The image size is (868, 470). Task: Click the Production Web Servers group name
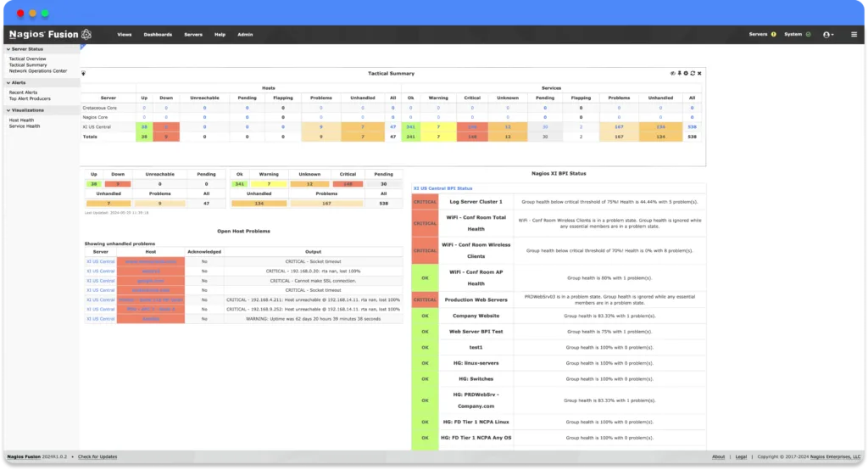[476, 299]
